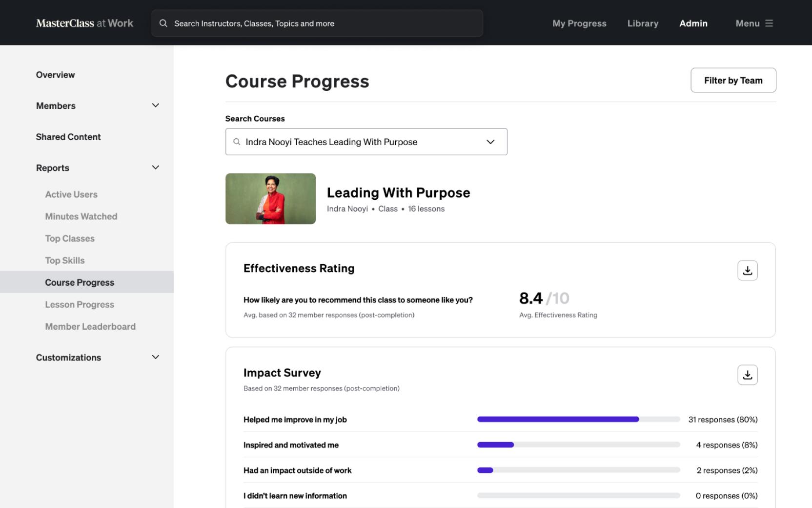Open the Minutes Watched report
This screenshot has width=812, height=508.
[x=81, y=216]
